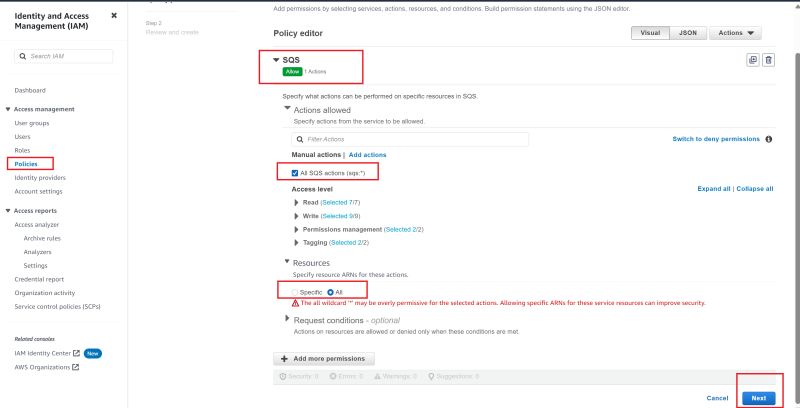Click the Allow effect badge
This screenshot has height=408, width=800.
[x=292, y=72]
